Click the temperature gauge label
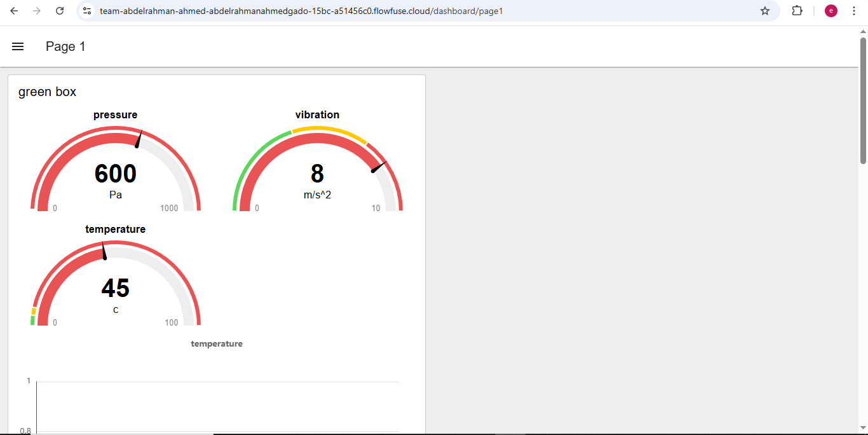The height and width of the screenshot is (435, 868). coord(115,229)
